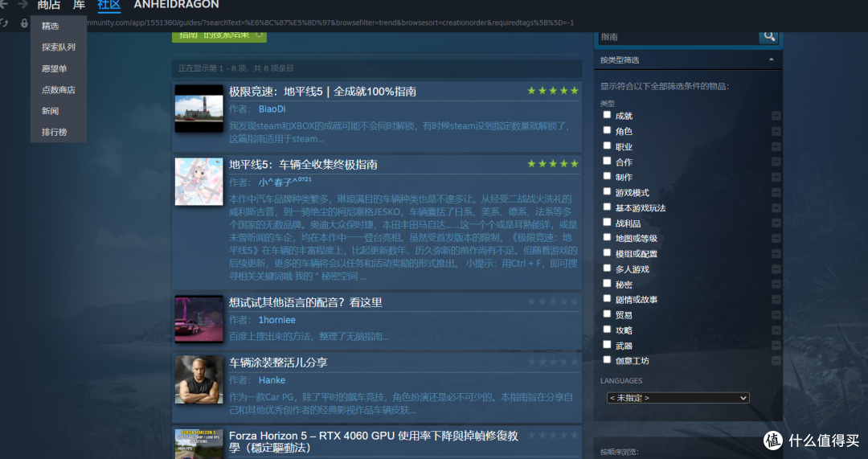Click author name 小^春子^
The width and height of the screenshot is (868, 459).
click(x=285, y=182)
